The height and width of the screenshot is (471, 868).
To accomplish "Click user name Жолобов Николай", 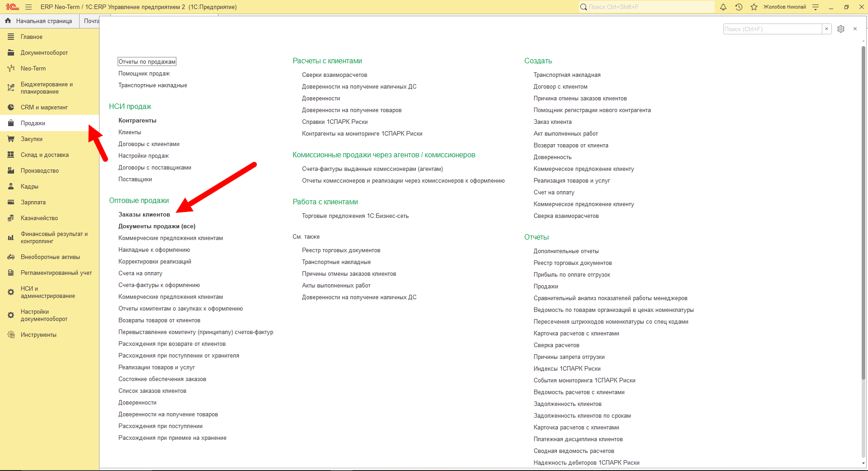I will tap(785, 7).
